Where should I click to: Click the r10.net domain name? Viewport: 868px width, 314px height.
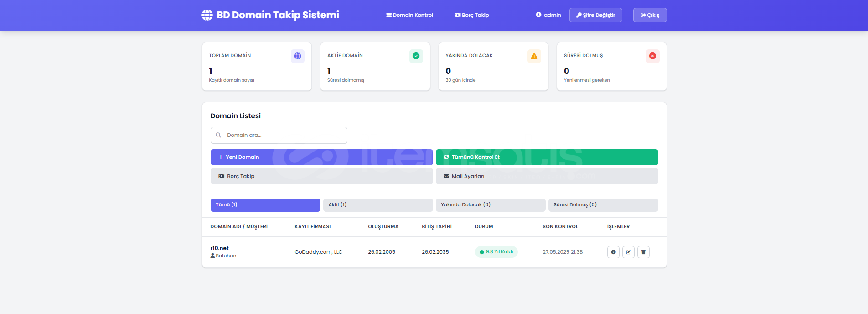click(x=219, y=248)
